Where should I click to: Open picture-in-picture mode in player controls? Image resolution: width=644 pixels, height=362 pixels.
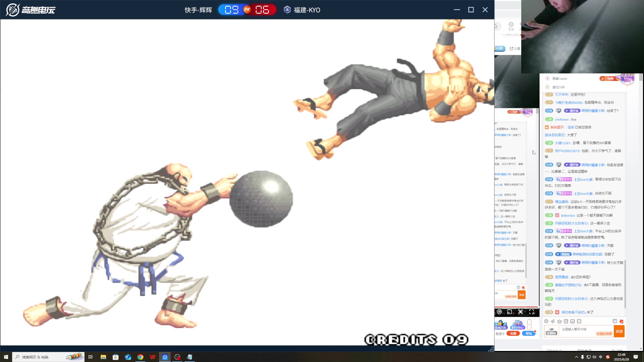509,312
